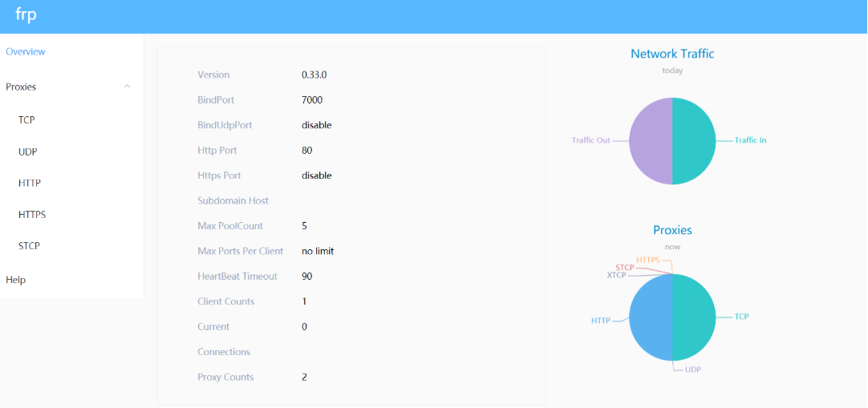868x408 pixels.
Task: Open the Overview page in sidebar
Action: pos(26,51)
